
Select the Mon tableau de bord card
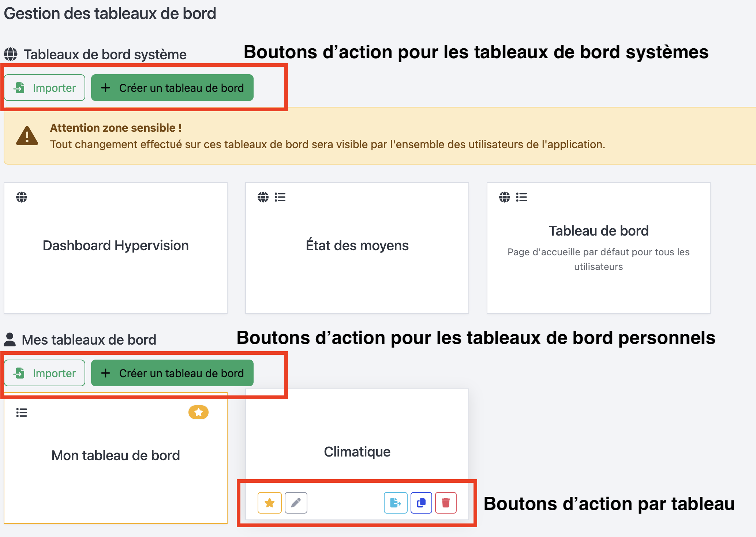116,456
